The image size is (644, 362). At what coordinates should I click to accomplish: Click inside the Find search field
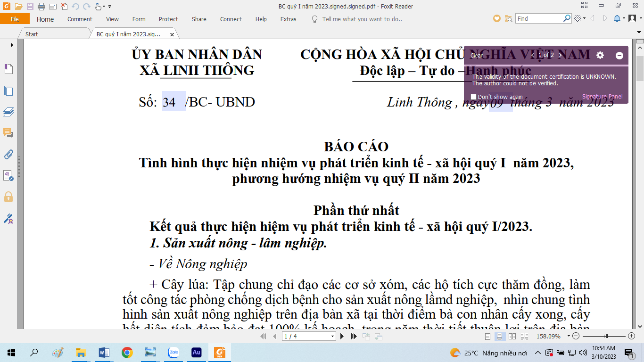click(539, 18)
